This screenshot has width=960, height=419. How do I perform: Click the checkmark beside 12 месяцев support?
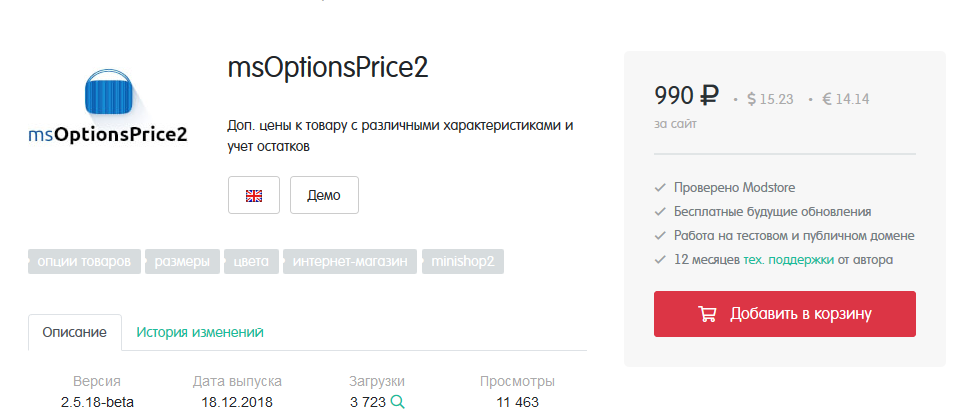[x=660, y=260]
